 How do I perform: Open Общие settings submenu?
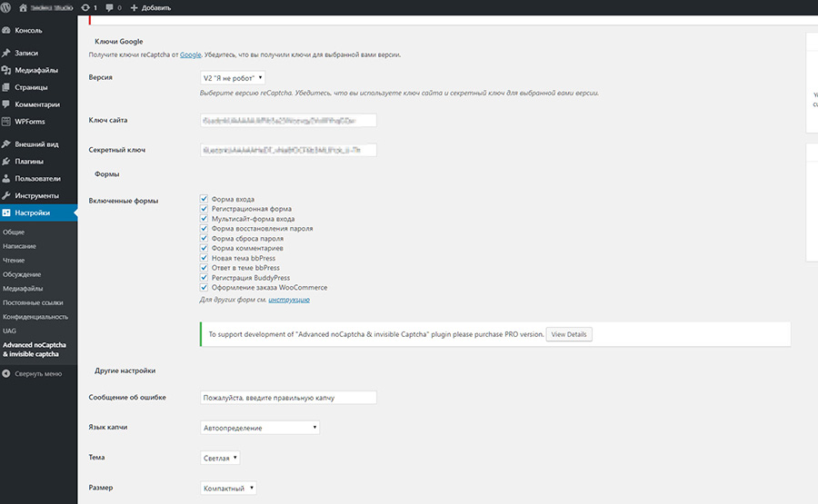14,232
